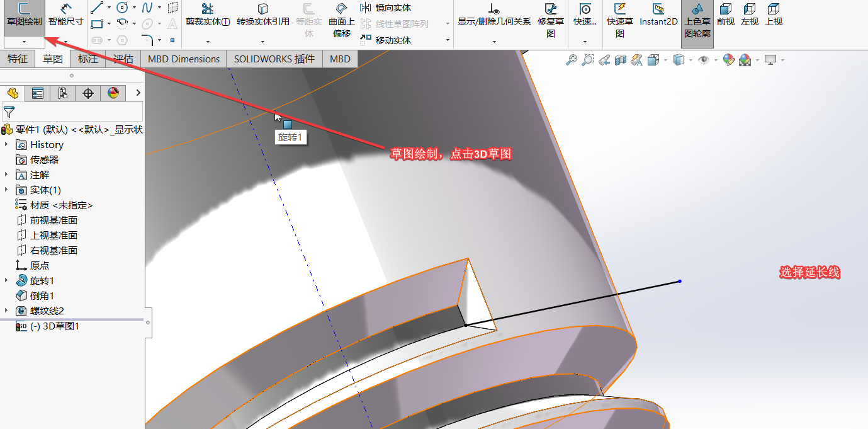
Task: Open the MBD Dimensions tab
Action: (184, 59)
